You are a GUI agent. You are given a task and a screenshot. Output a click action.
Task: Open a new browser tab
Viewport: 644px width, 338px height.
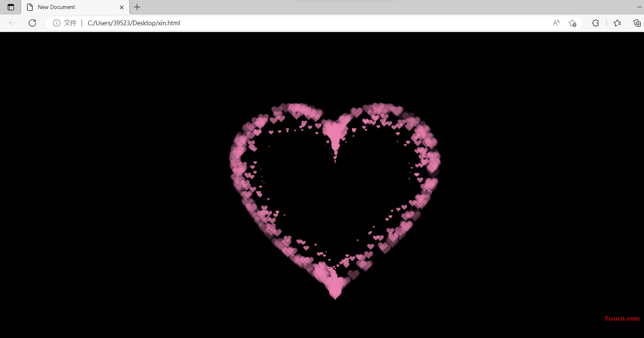pyautogui.click(x=137, y=7)
